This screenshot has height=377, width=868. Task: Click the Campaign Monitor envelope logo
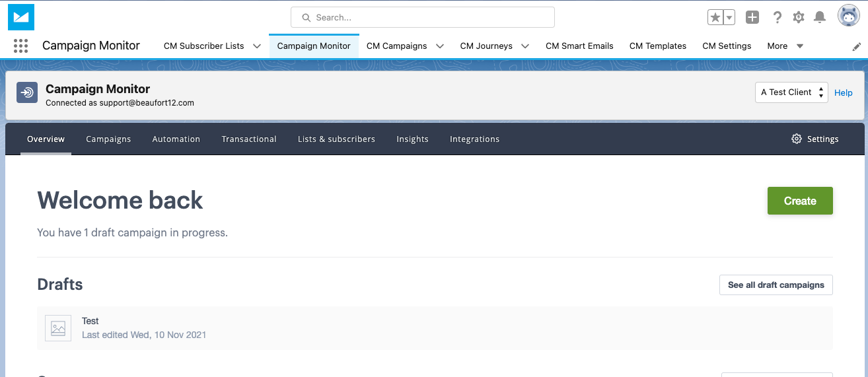pyautogui.click(x=21, y=17)
